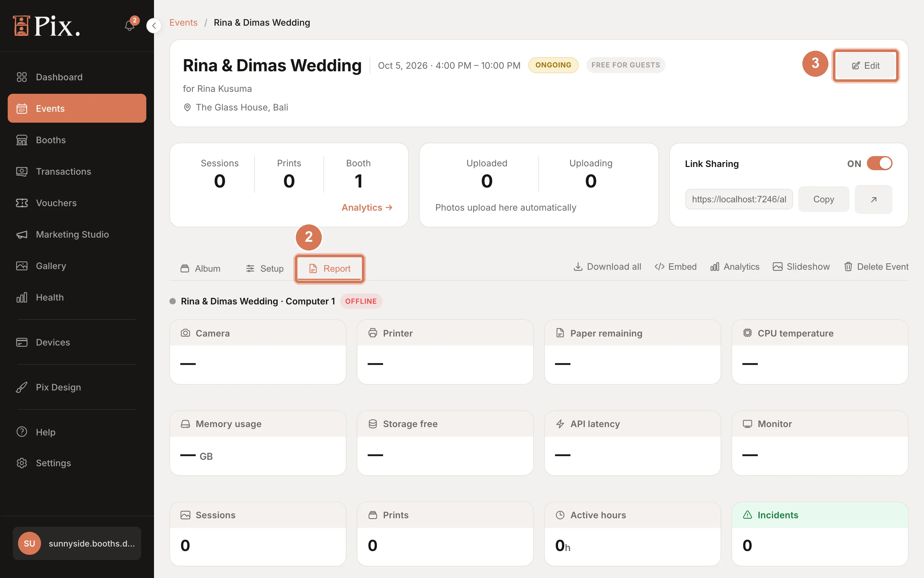The image size is (924, 578).
Task: Click the Events breadcrumb link
Action: [x=183, y=22]
